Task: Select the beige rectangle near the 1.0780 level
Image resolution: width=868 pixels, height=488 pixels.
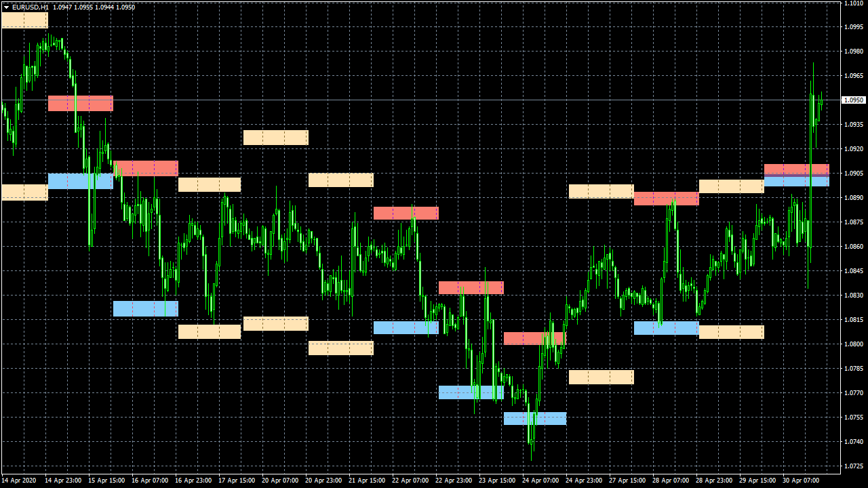Action: pos(601,378)
